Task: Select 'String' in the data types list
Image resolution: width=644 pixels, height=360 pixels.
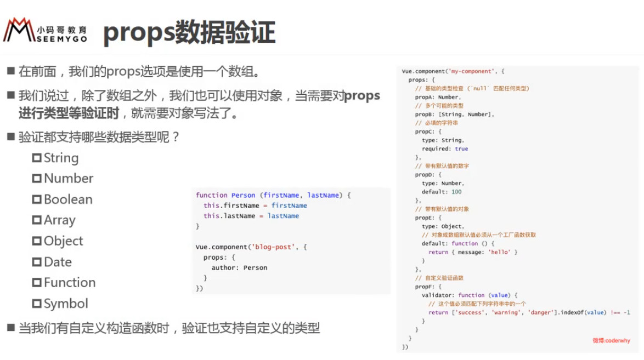Action: point(61,158)
